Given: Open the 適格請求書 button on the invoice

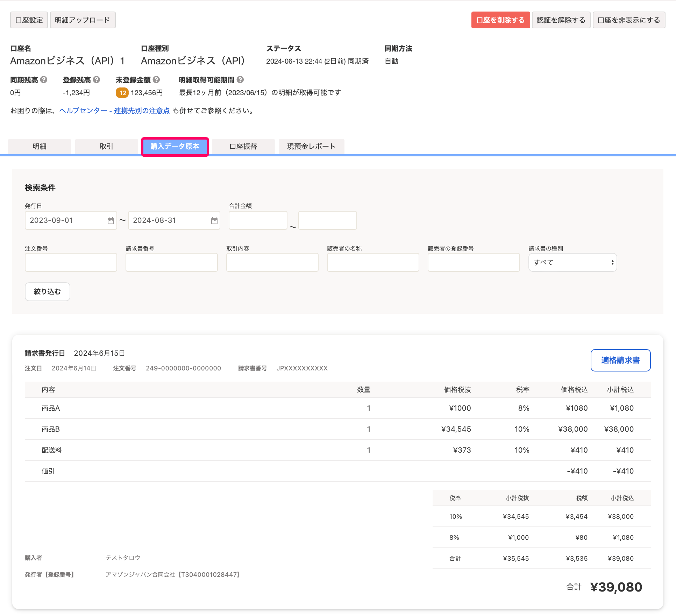Looking at the screenshot, I should pos(620,360).
